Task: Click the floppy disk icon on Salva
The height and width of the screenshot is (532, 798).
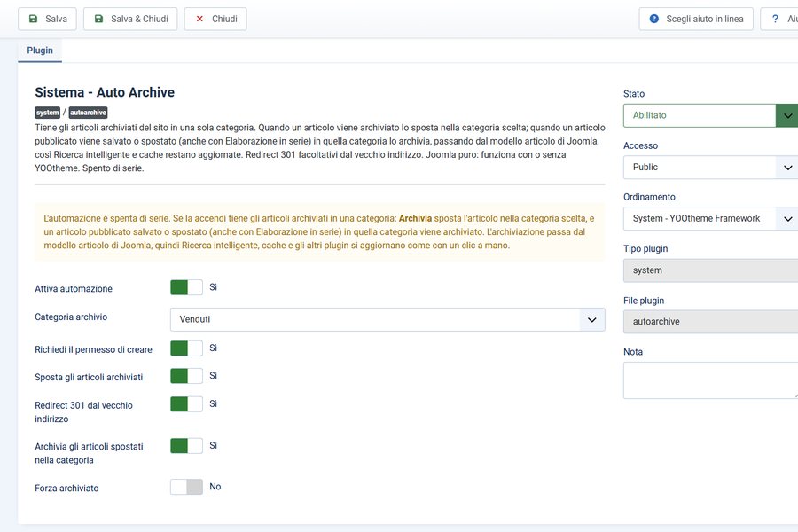Action: 33,19
